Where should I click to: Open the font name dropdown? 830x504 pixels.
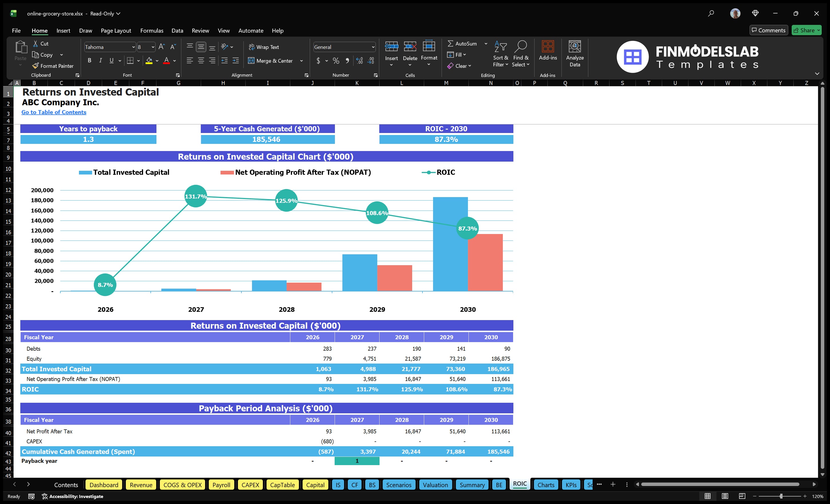click(134, 47)
